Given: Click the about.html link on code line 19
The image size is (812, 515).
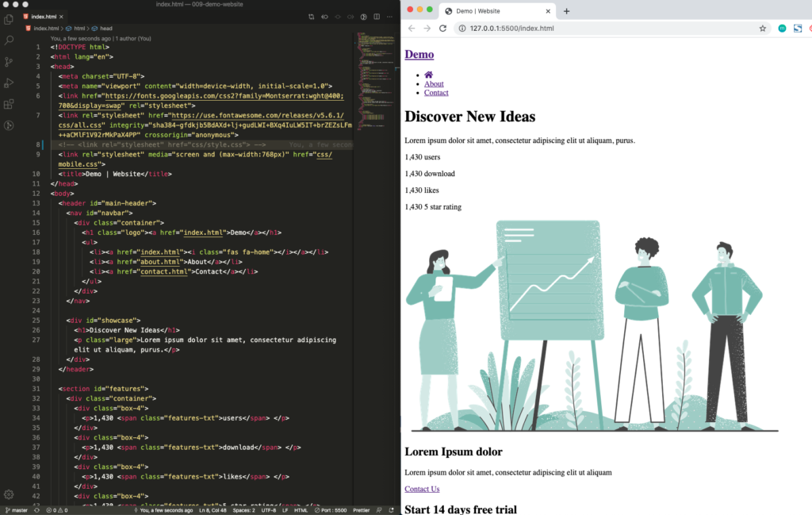Looking at the screenshot, I should [x=160, y=262].
